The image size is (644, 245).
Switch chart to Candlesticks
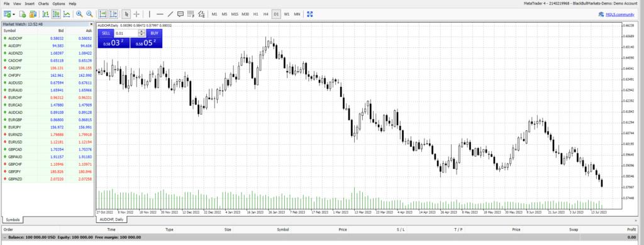[x=56, y=14]
